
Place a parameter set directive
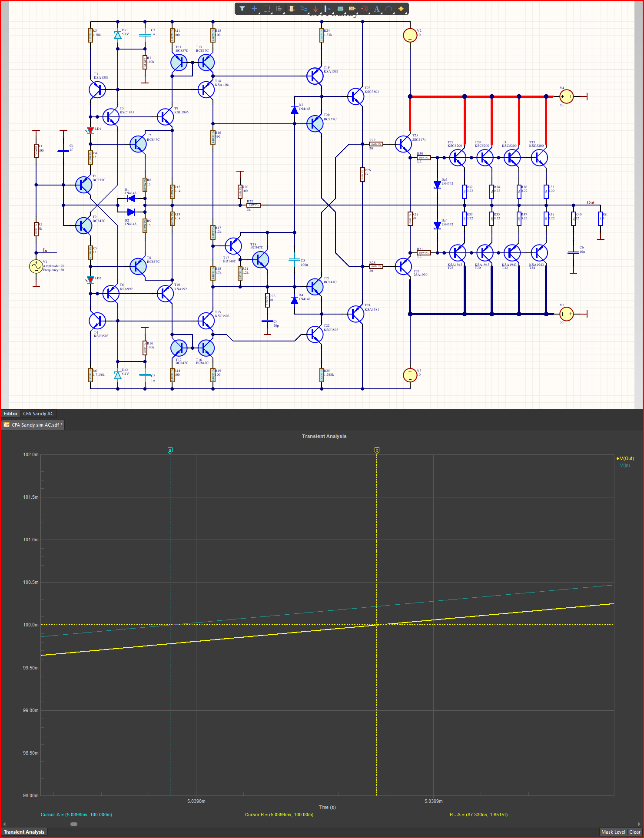[x=365, y=9]
